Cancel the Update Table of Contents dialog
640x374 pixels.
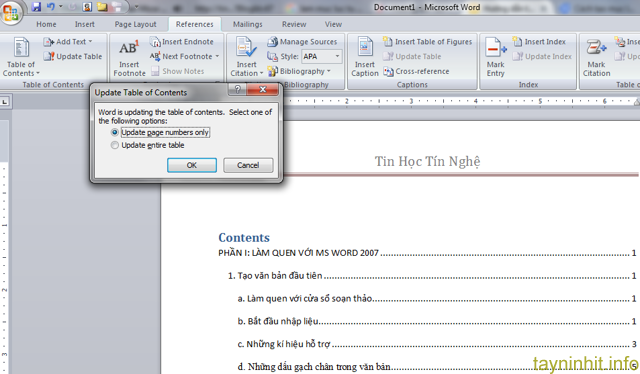248,165
